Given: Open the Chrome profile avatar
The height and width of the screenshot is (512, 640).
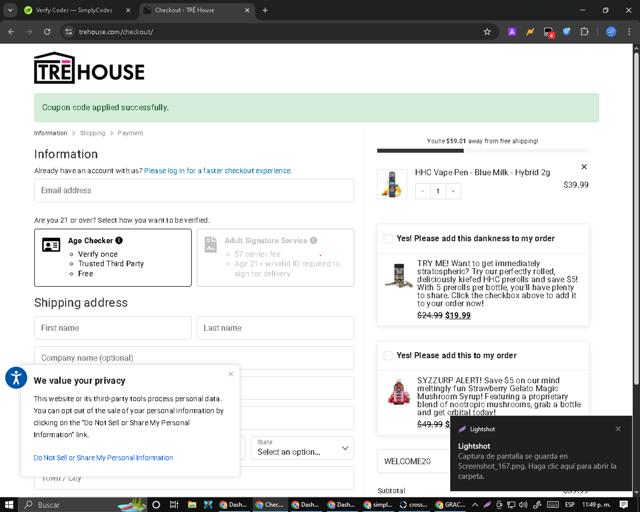Looking at the screenshot, I should click(611, 32).
